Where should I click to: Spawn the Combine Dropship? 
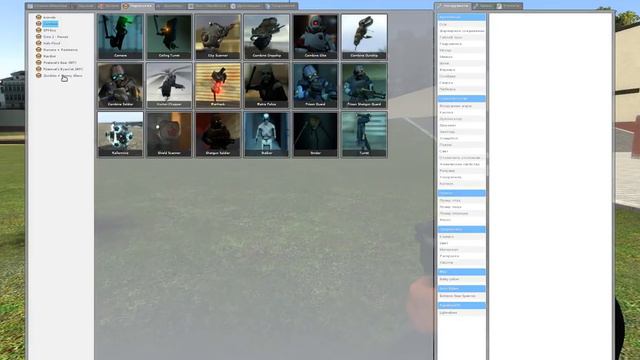[267, 37]
